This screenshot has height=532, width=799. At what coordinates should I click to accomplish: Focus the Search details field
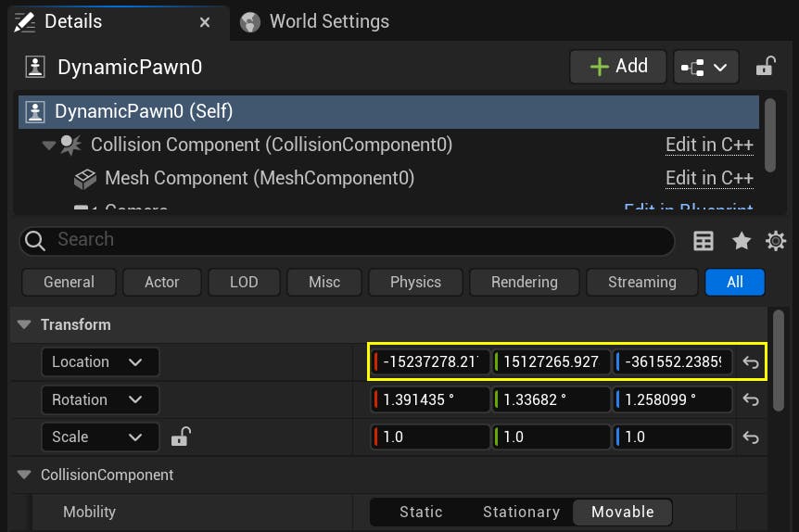pyautogui.click(x=347, y=240)
